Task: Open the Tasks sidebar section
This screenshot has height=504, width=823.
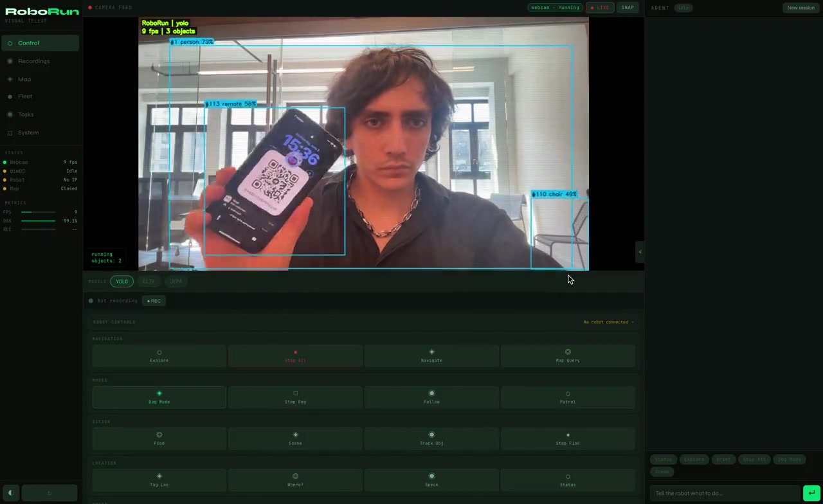Action: [41, 114]
